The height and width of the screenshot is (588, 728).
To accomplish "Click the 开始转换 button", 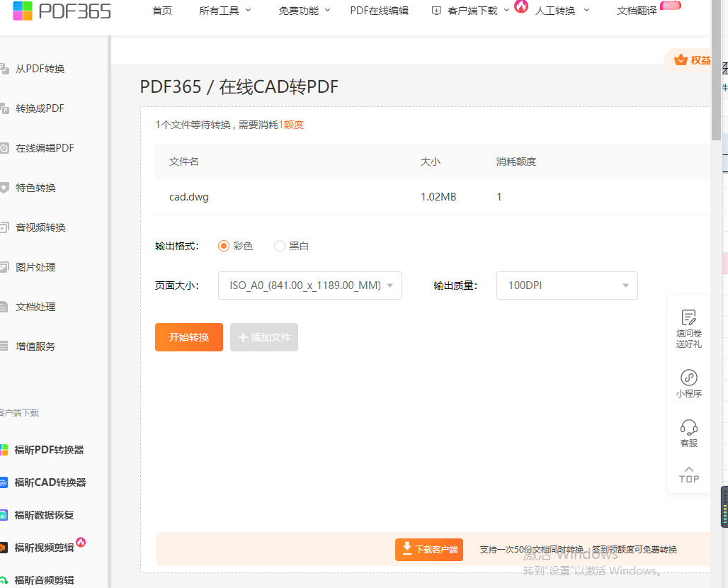I will (x=189, y=337).
